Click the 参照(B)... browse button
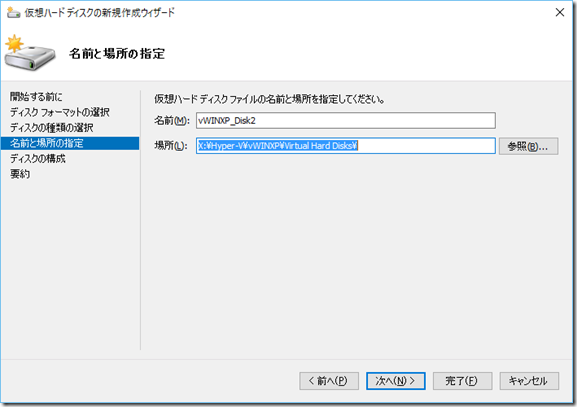Screen dimensions: 577x407 click(528, 146)
